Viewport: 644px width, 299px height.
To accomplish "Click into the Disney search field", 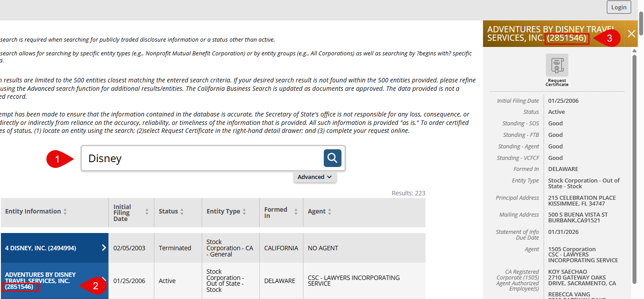I will click(x=203, y=158).
